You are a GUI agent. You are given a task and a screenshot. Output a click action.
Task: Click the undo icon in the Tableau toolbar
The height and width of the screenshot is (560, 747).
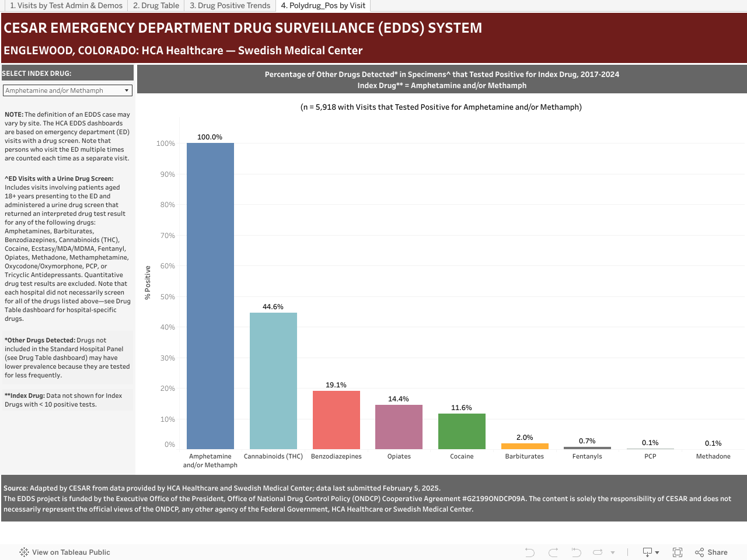pyautogui.click(x=529, y=552)
